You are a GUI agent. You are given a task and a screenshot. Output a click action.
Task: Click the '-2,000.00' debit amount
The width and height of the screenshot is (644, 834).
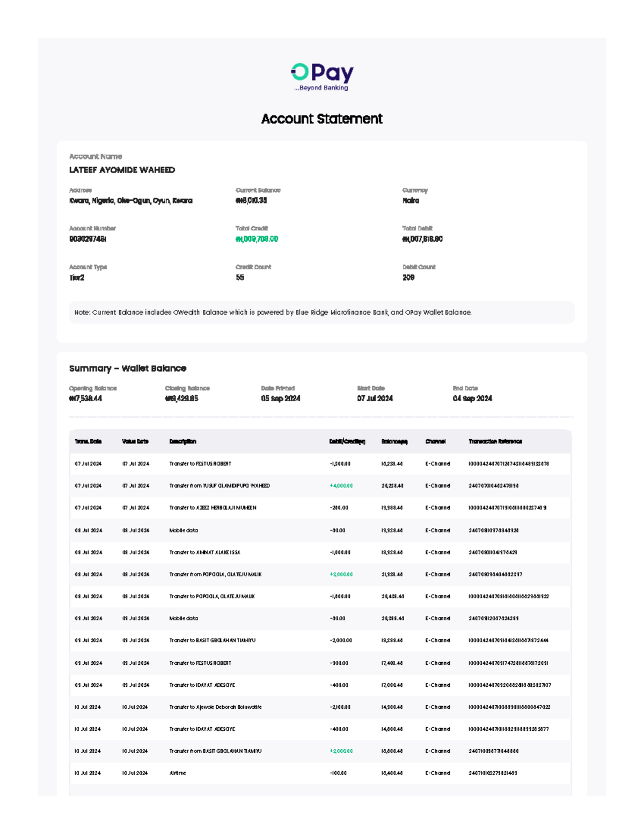(341, 640)
